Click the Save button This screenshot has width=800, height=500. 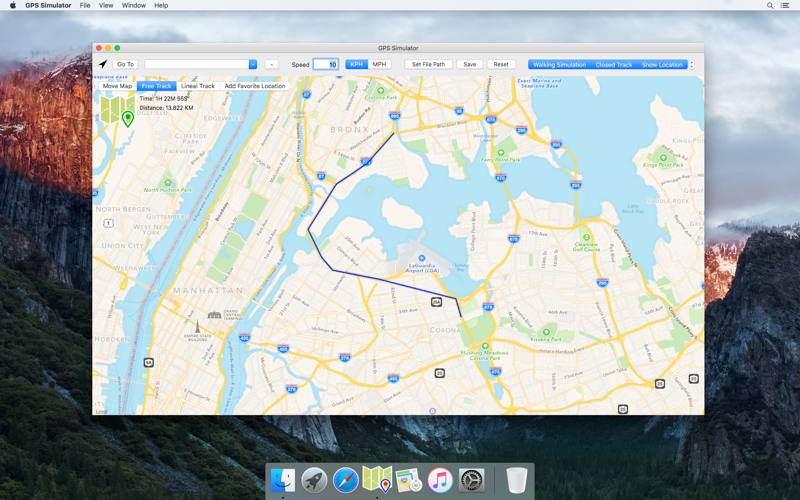point(470,64)
